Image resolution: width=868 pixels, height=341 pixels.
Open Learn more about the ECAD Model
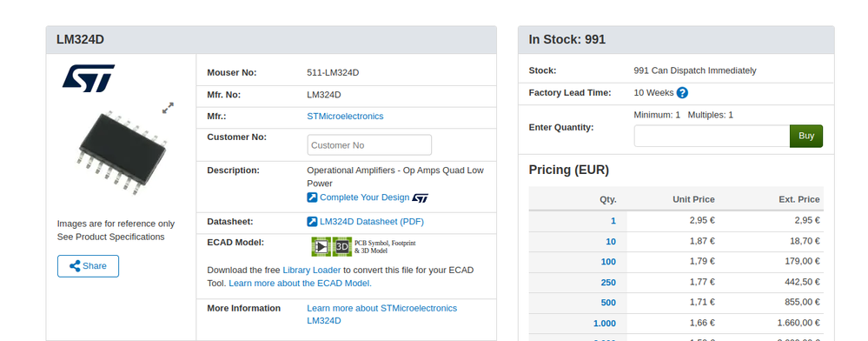click(x=300, y=284)
